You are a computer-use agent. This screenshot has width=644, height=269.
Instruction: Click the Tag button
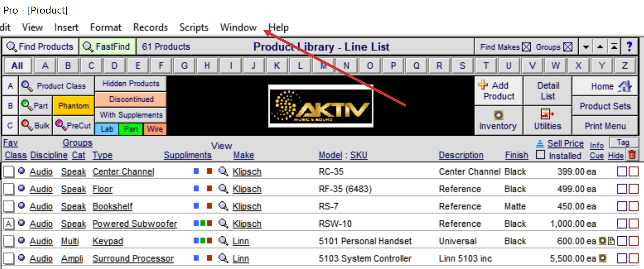coord(623,142)
